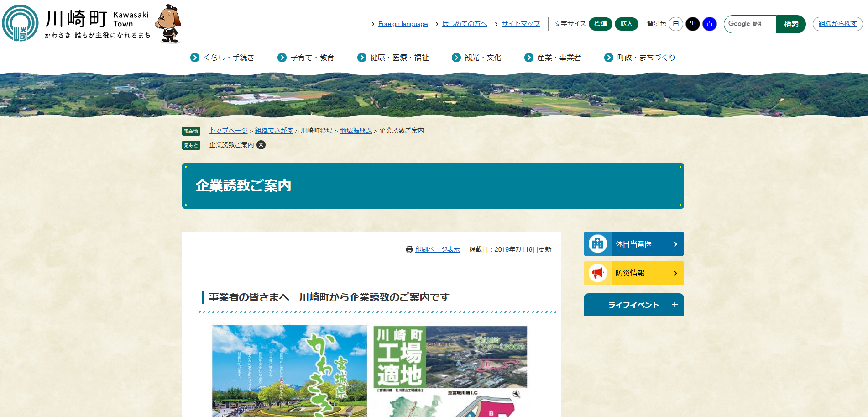Click the arrow icon beside 健康・医療・福祉
Viewport: 868px width, 417px height.
point(362,58)
